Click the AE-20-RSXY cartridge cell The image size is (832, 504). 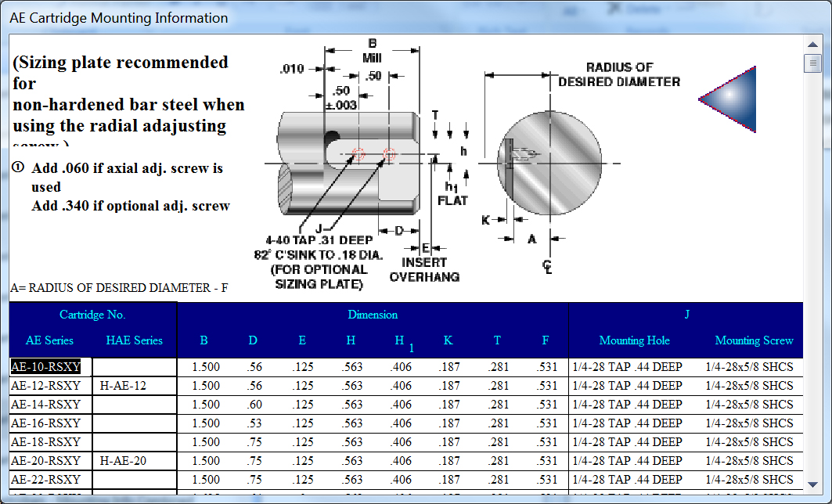tap(46, 460)
